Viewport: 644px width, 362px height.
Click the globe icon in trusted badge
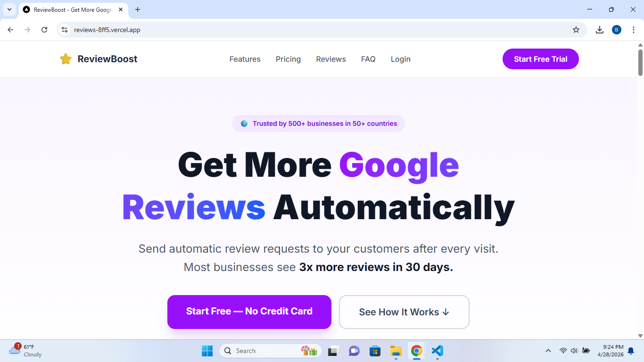coord(244,123)
